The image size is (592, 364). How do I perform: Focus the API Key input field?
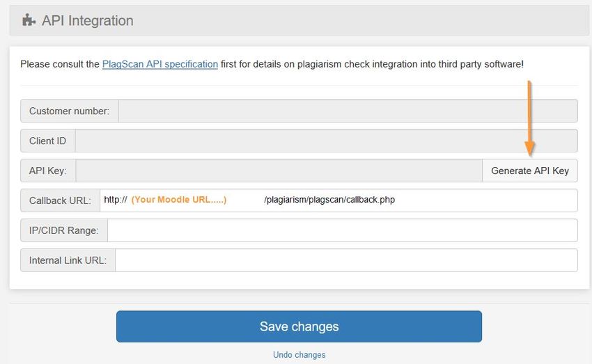(x=279, y=171)
